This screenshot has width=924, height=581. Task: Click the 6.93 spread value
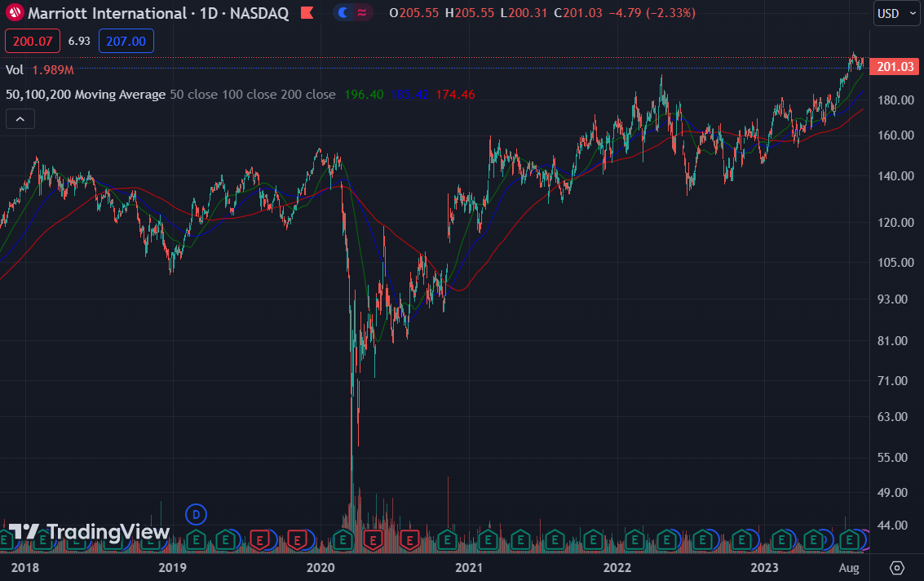[79, 41]
